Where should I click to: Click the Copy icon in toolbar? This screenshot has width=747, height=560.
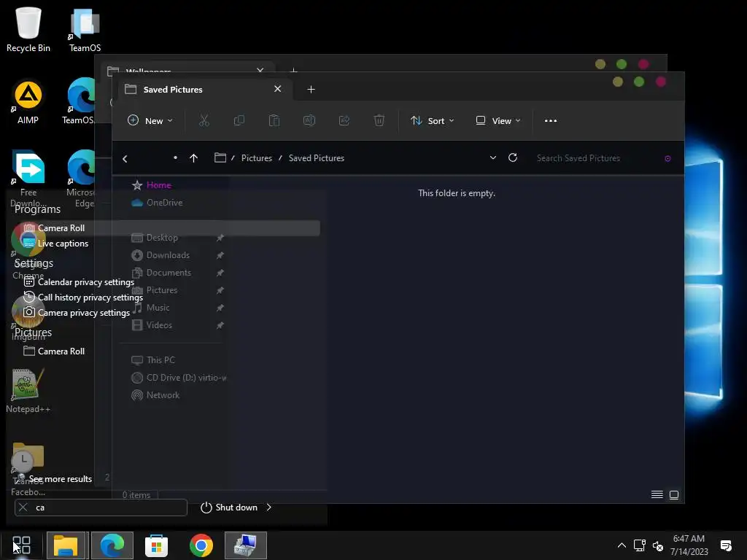coord(239,120)
